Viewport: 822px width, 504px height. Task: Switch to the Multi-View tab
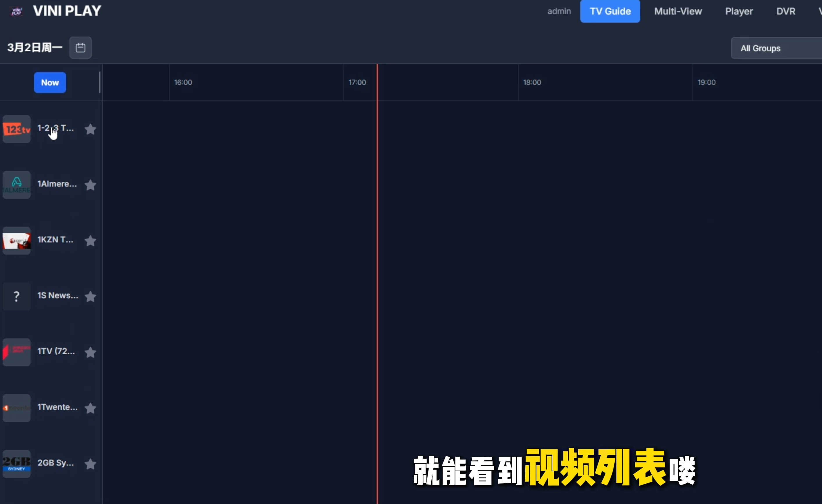(678, 11)
